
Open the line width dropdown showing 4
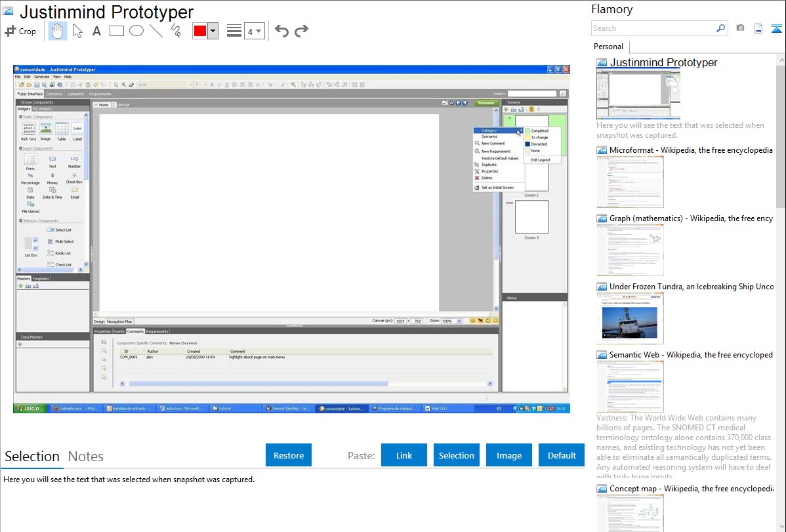point(255,31)
